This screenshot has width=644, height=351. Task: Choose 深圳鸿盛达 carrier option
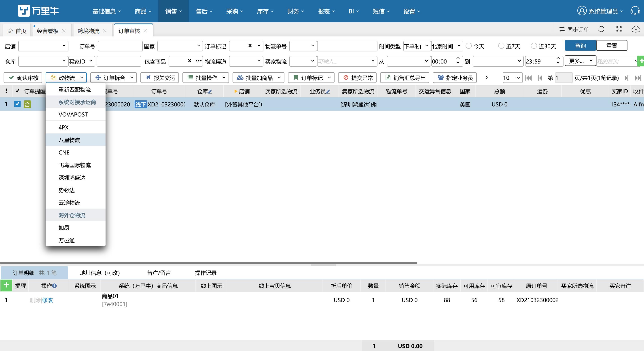point(75,178)
